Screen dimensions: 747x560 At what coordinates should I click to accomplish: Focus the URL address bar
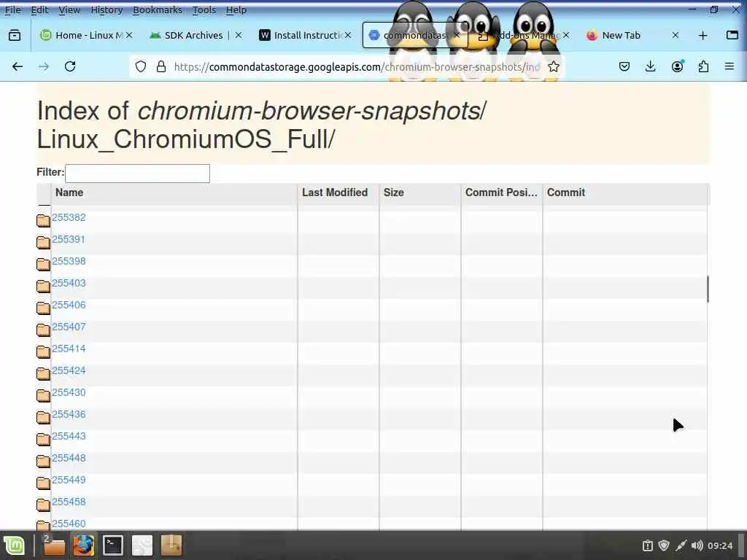[357, 66]
